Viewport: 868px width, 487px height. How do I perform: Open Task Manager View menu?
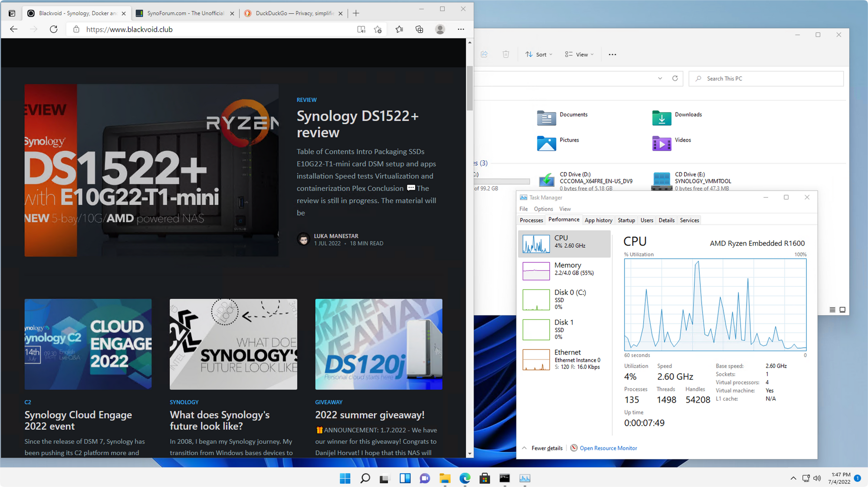click(x=565, y=209)
